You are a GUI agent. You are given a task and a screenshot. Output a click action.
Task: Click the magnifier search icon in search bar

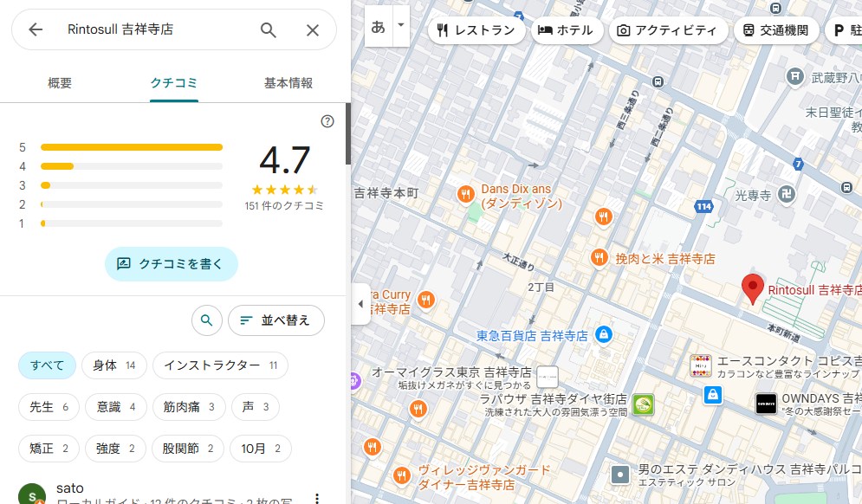coord(269,29)
